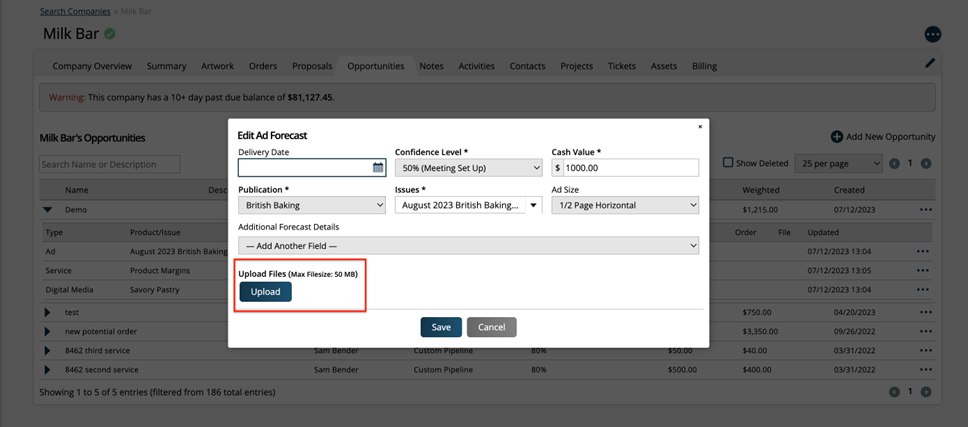Expand the new potential order row
The width and height of the screenshot is (968, 427).
click(48, 331)
